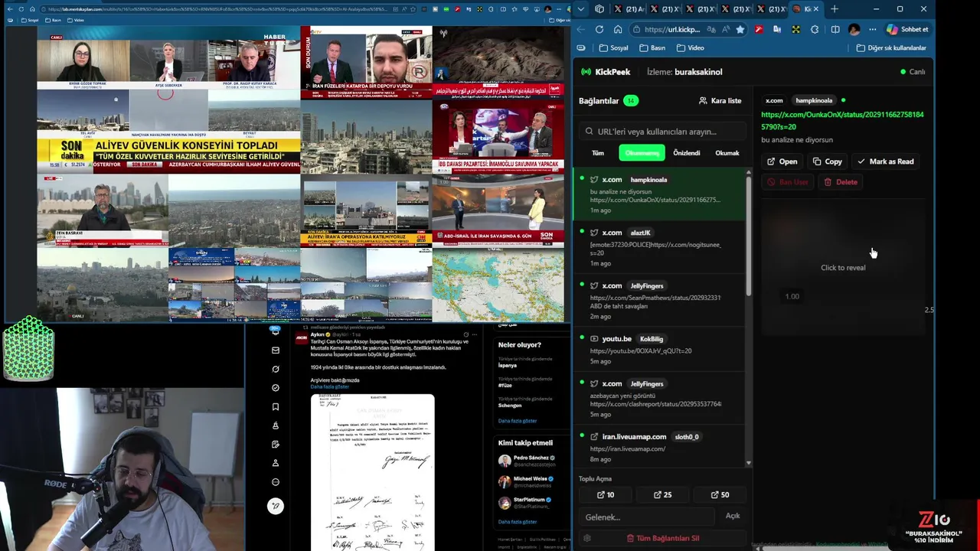Click the Mark as Read button

click(885, 161)
